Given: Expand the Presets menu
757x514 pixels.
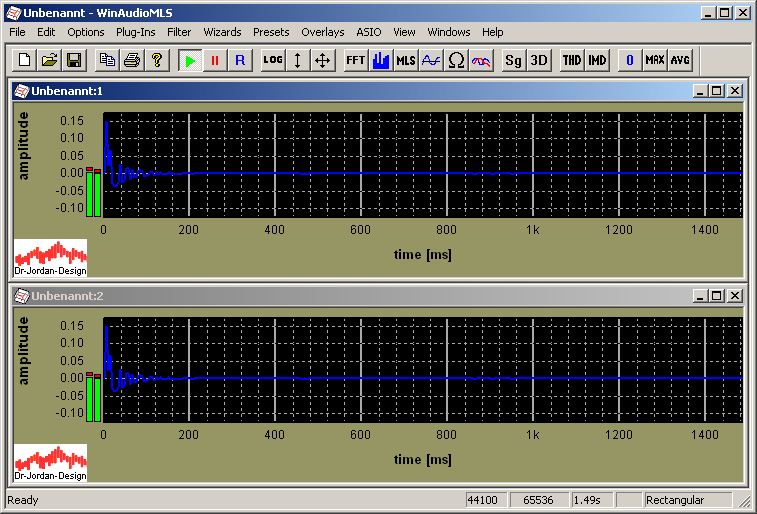Looking at the screenshot, I should click(271, 32).
